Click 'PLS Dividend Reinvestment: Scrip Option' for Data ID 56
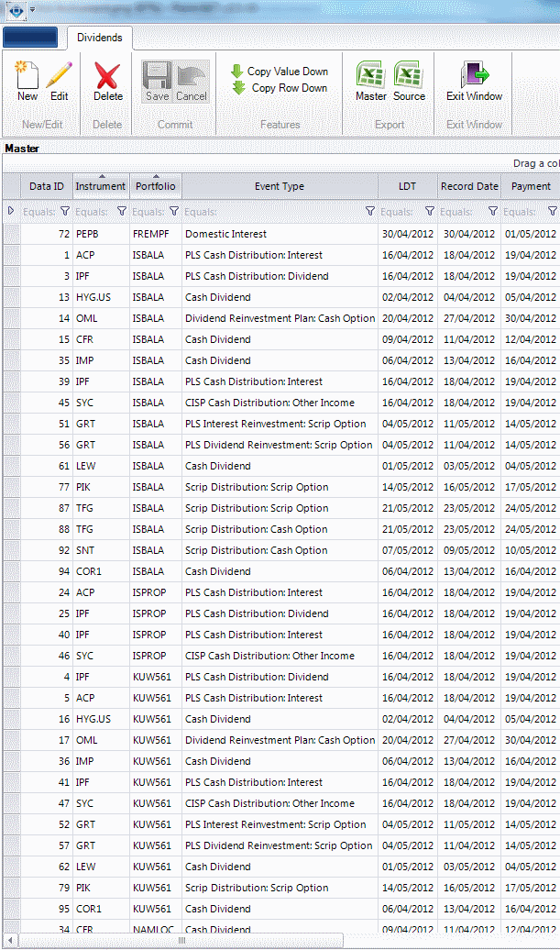The height and width of the screenshot is (950, 560). pos(279,446)
